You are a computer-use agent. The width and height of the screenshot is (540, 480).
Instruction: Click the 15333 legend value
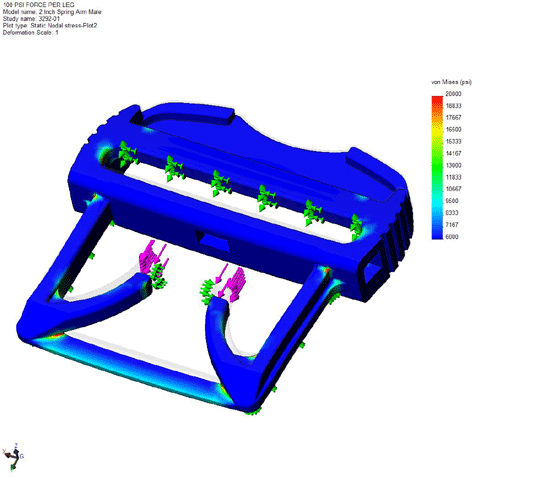(x=453, y=142)
